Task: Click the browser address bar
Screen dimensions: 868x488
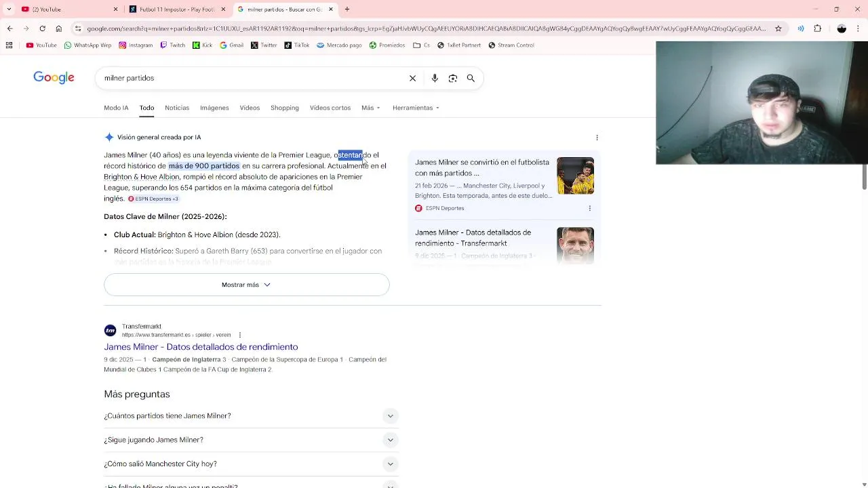Action: 426,28
